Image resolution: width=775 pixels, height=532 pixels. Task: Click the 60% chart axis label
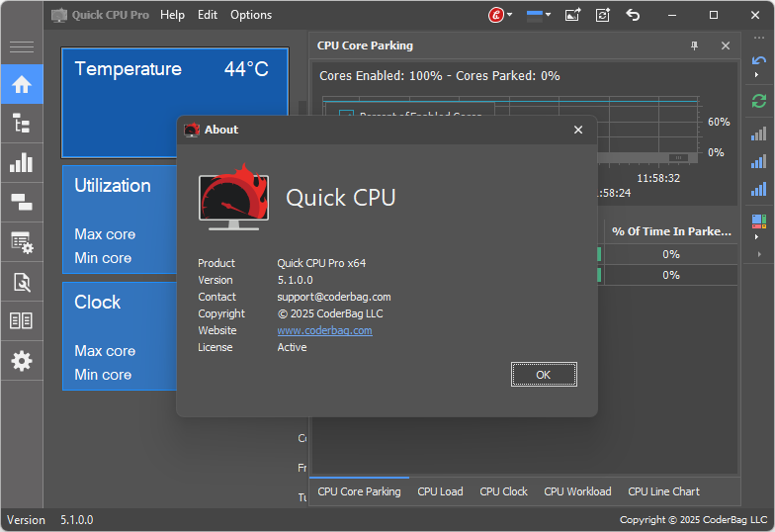[719, 122]
